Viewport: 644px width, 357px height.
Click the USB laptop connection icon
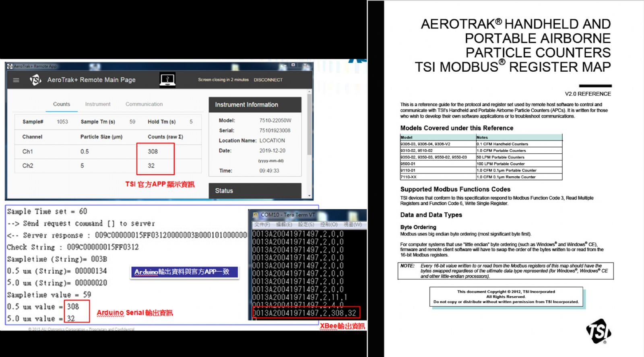167,79
